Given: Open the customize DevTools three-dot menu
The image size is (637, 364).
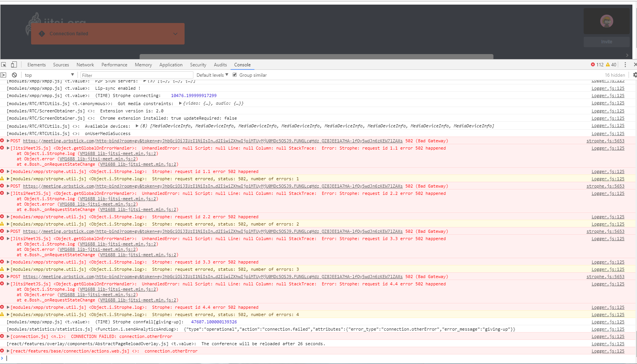Looking at the screenshot, I should (625, 64).
